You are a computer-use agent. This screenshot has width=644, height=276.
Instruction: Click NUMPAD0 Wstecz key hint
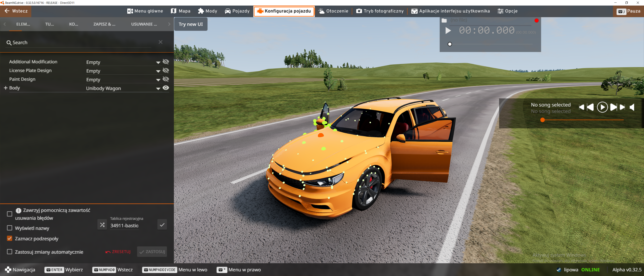click(x=112, y=270)
